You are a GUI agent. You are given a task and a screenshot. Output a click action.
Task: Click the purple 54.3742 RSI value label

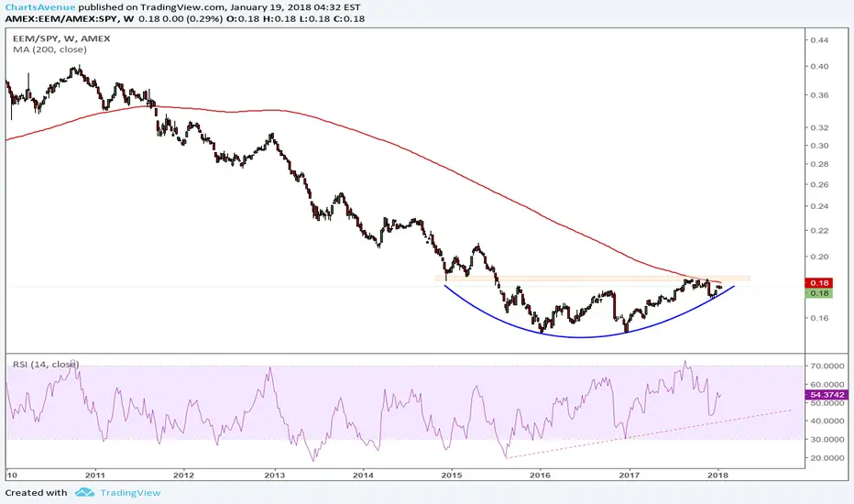826,394
